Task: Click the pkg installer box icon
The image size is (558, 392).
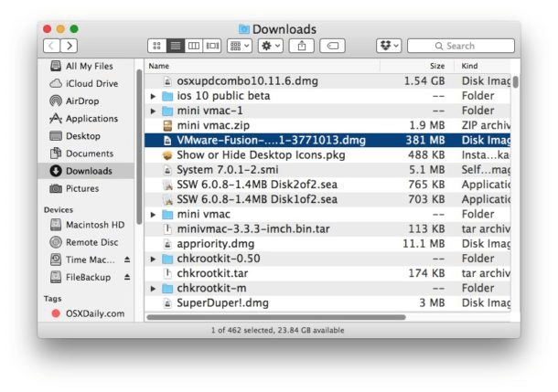Action: pyautogui.click(x=167, y=155)
